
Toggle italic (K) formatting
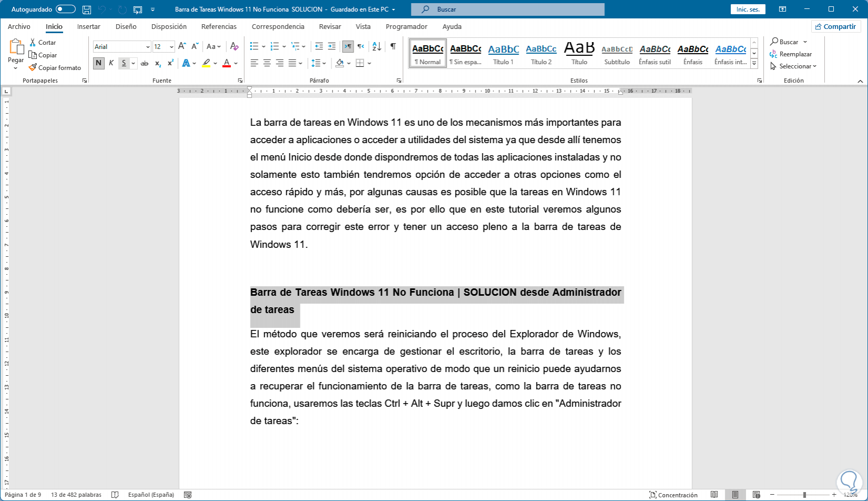[x=111, y=63]
